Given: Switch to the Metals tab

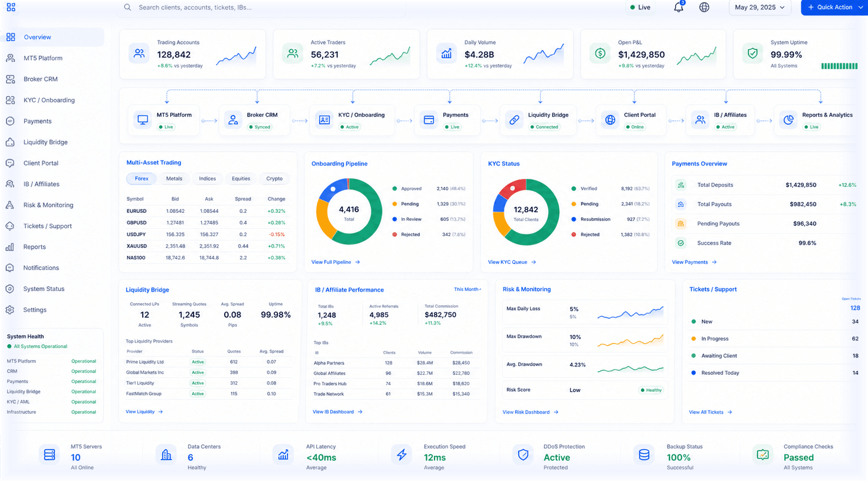Looking at the screenshot, I should (x=174, y=178).
